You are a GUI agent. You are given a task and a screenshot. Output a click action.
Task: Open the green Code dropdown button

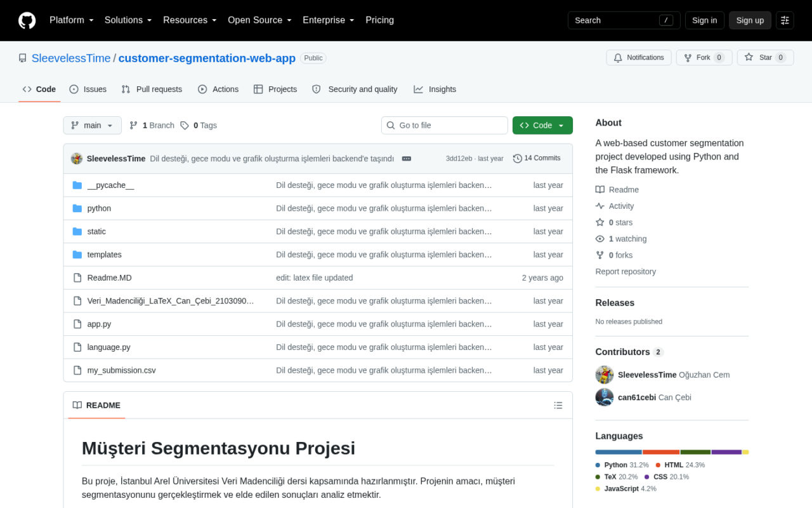pyautogui.click(x=542, y=125)
